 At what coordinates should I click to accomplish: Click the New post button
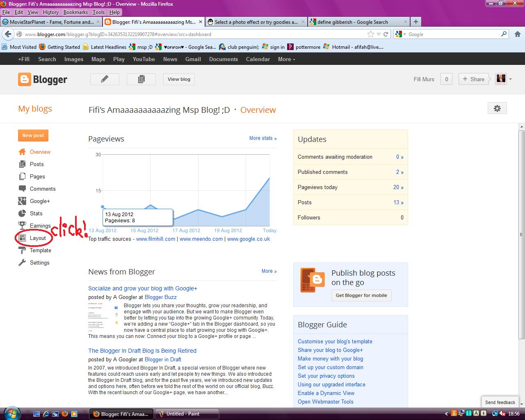pos(33,135)
